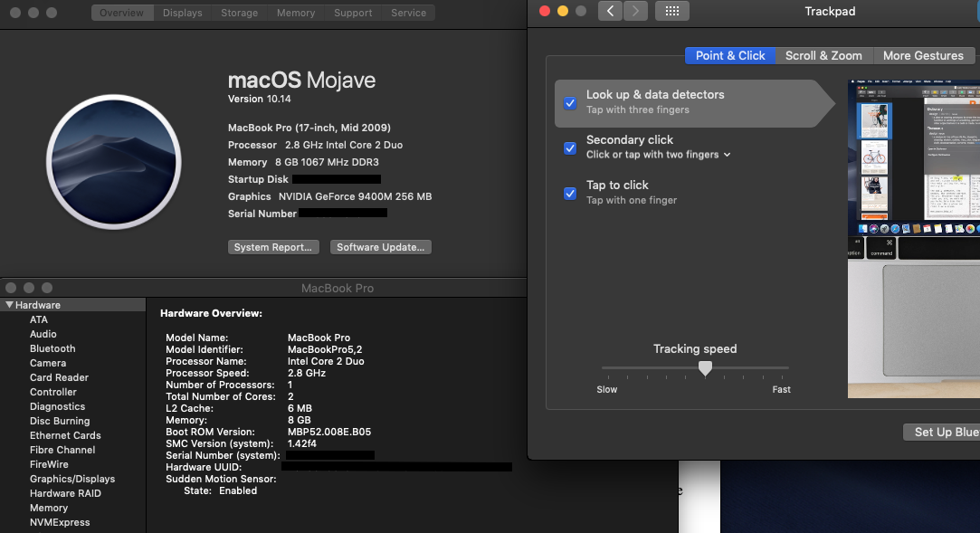
Task: Click the Sudden Motion Sensor state Enabled
Action: 238,490
